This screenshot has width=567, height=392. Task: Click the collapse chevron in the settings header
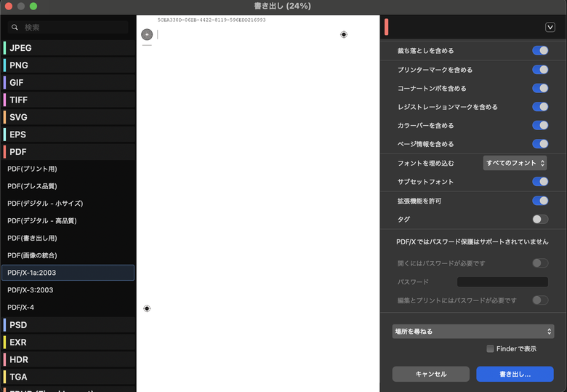[x=550, y=27]
